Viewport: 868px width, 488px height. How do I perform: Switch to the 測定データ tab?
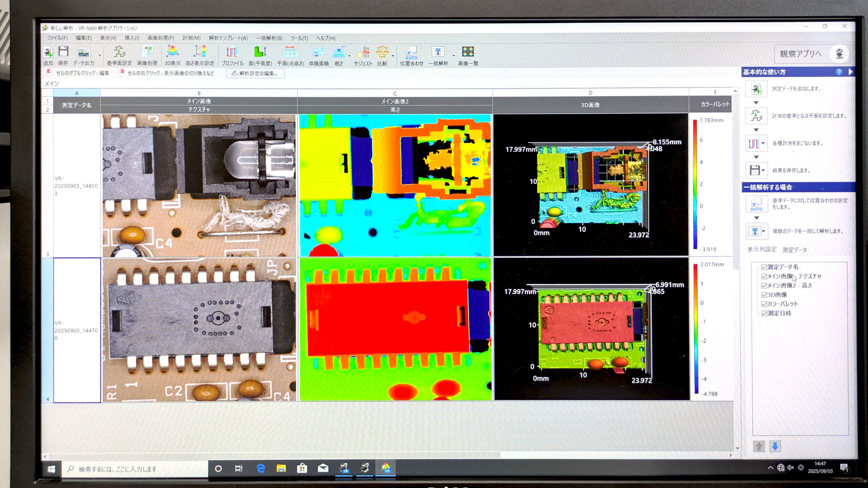(794, 250)
